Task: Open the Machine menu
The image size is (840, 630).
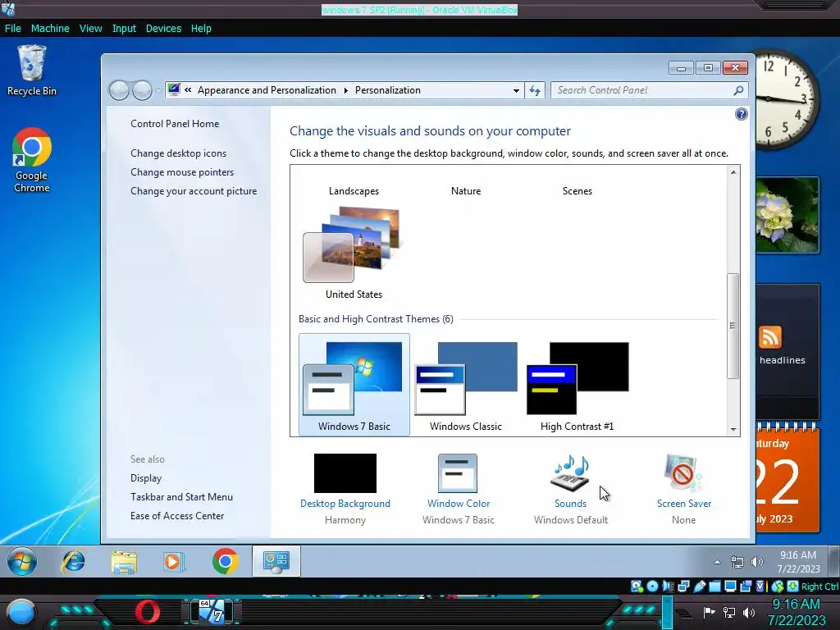Action: (50, 29)
